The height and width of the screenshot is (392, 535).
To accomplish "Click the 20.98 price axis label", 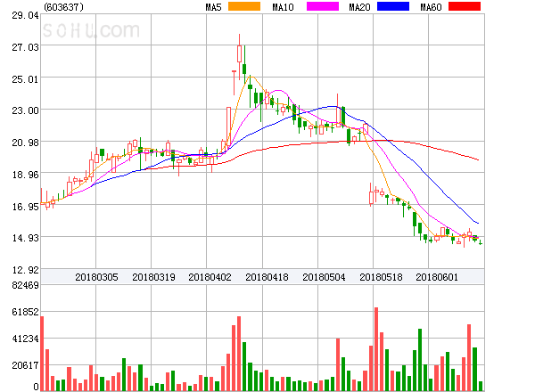I will 25,143.
